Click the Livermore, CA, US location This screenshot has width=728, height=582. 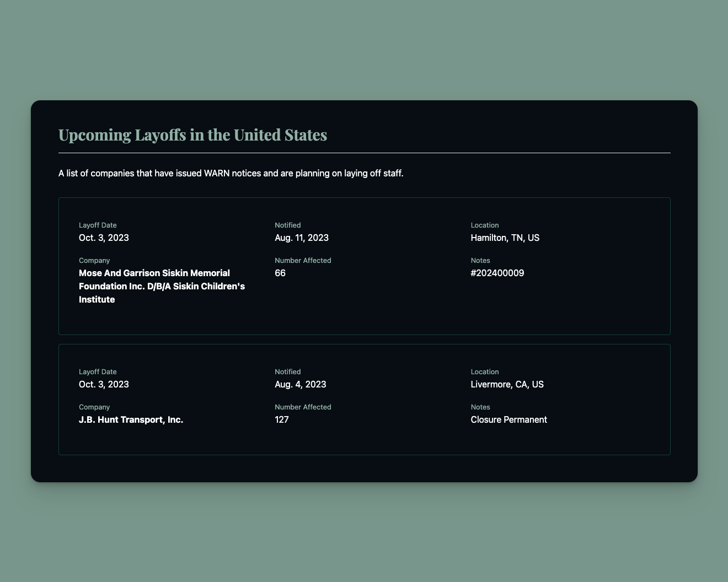[x=507, y=384]
